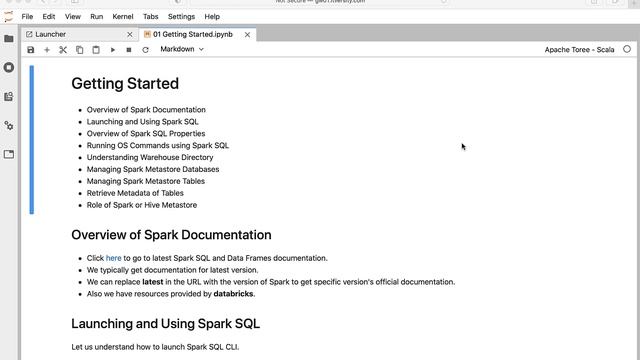This screenshot has width=640, height=360.
Task: Follow the 'here' documentation link
Action: click(x=113, y=258)
